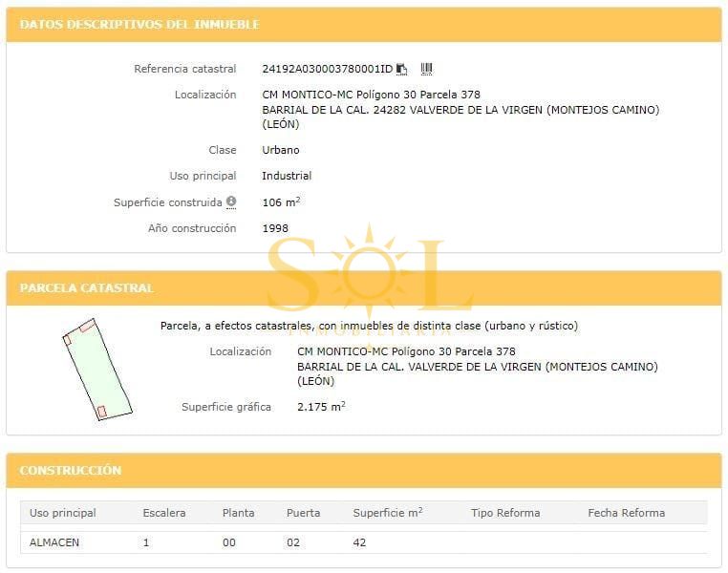Select the 'Urbano' class value
Image resolution: width=728 pixels, height=573 pixels.
pos(281,150)
